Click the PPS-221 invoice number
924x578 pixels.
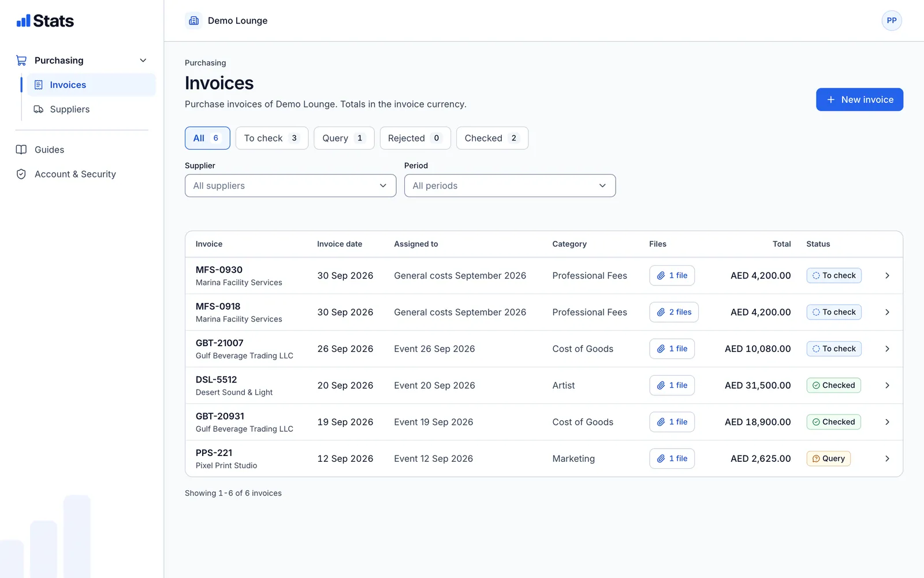point(214,453)
